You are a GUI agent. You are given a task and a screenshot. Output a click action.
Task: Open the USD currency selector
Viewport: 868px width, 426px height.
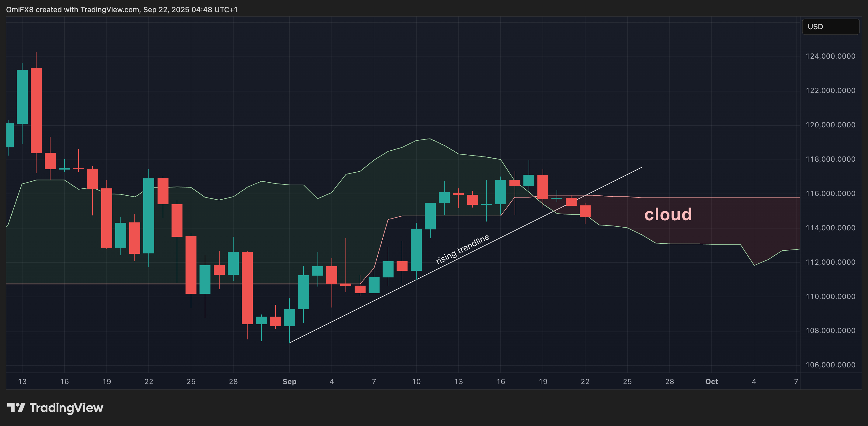pyautogui.click(x=830, y=27)
